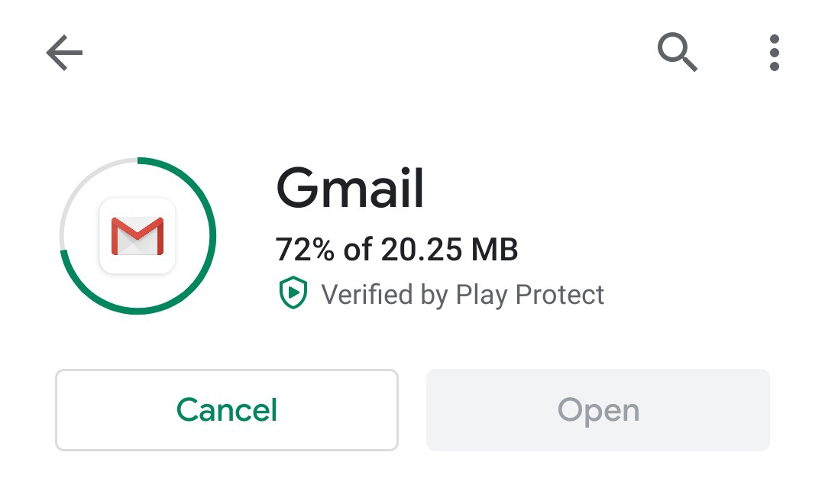Viewport: 825px width, 504px height.
Task: Click the play triangle inside the shield
Action: (293, 294)
